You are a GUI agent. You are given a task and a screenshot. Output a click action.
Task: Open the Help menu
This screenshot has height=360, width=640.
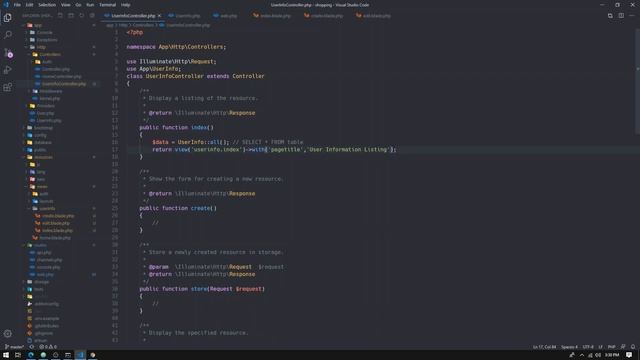126,5
